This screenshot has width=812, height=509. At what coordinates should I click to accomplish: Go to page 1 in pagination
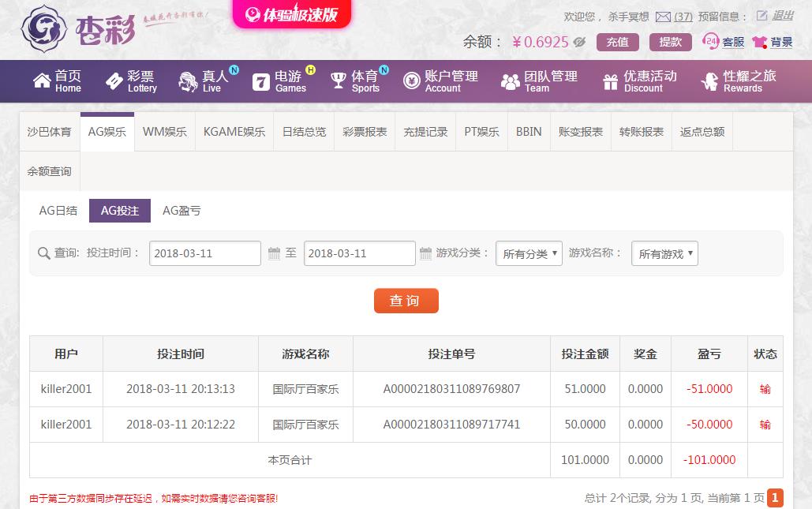[x=775, y=498]
